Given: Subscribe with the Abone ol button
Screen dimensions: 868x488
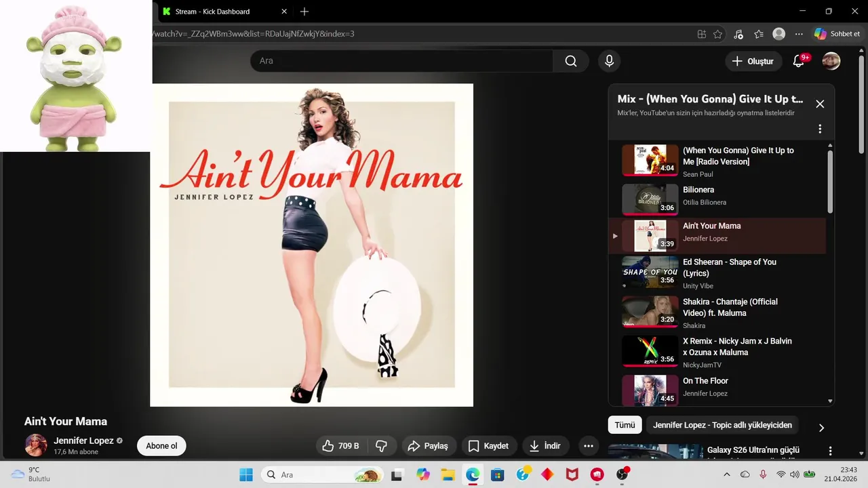Looking at the screenshot, I should 161,446.
